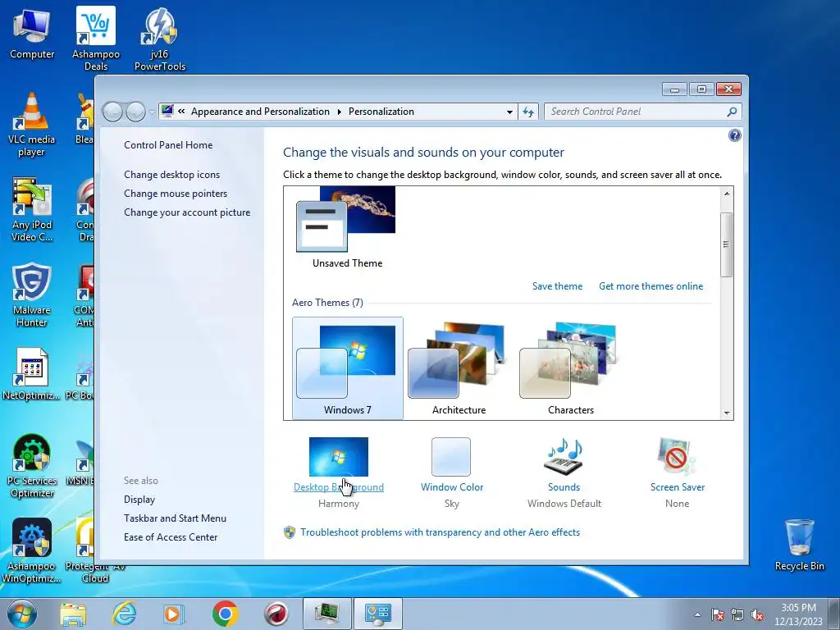Screen dimensions: 840x630
Task: Open the Windows Start button
Action: (x=22, y=614)
